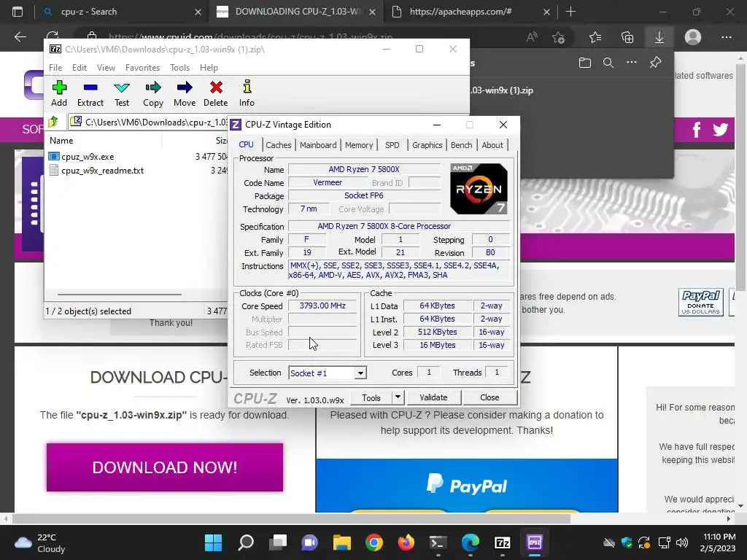The width and height of the screenshot is (747, 560).
Task: Click the 7-Zip file list horizontal scrollbar
Action: pyautogui.click(x=119, y=295)
